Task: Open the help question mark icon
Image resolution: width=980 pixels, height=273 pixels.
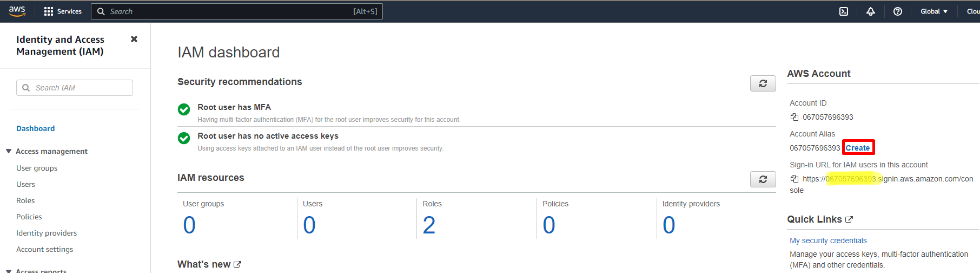Action: tap(897, 11)
